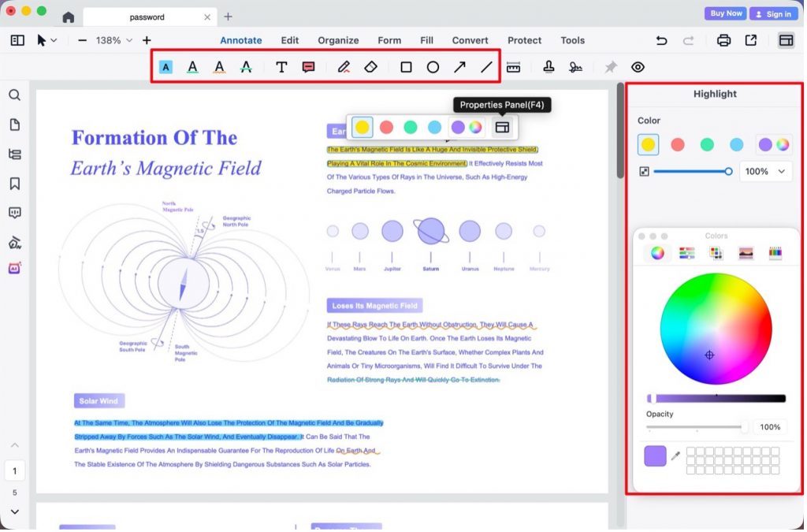Image resolution: width=807 pixels, height=532 pixels.
Task: Select the Measure ruler tool
Action: coord(513,67)
